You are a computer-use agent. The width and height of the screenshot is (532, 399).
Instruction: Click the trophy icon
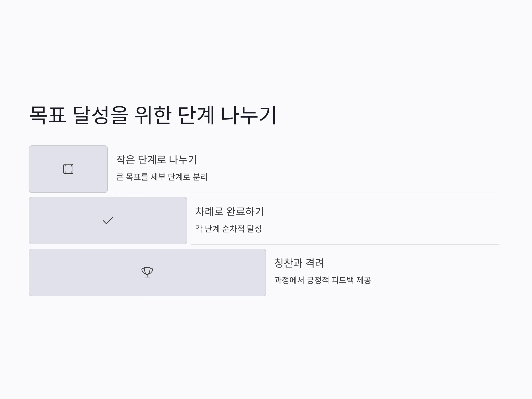(147, 272)
